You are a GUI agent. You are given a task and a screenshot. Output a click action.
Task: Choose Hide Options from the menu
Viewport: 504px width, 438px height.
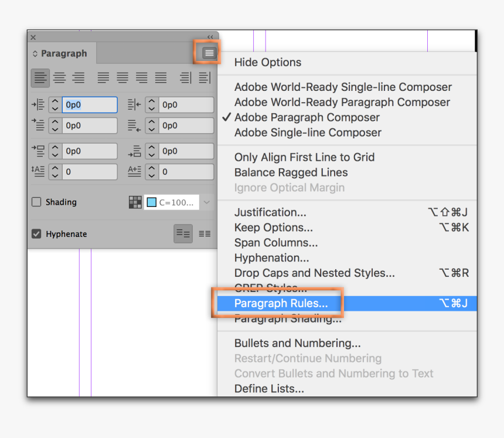[347, 62]
